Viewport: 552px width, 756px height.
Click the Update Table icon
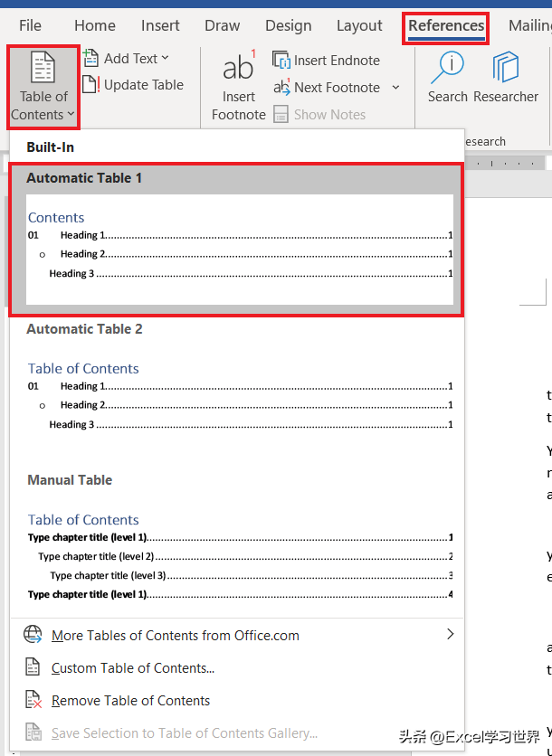(x=91, y=85)
